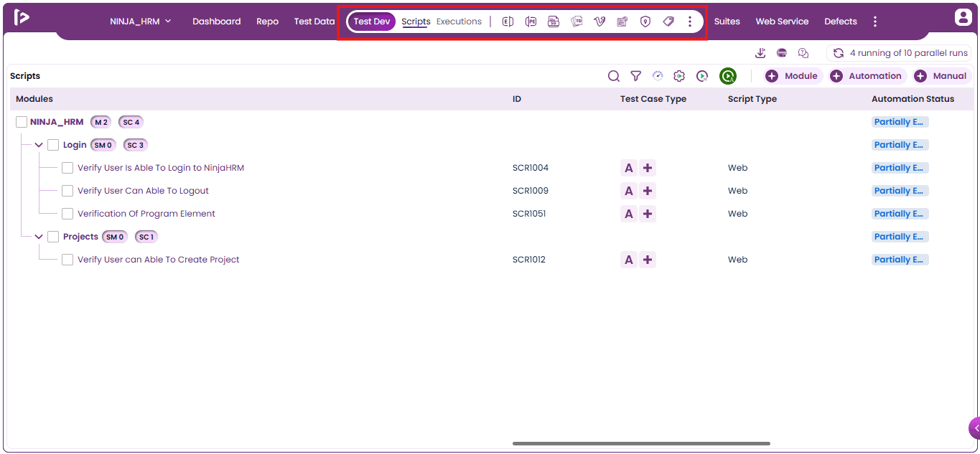The width and height of the screenshot is (980, 454).
Task: Click the Automation Status column header
Action: pyautogui.click(x=913, y=99)
